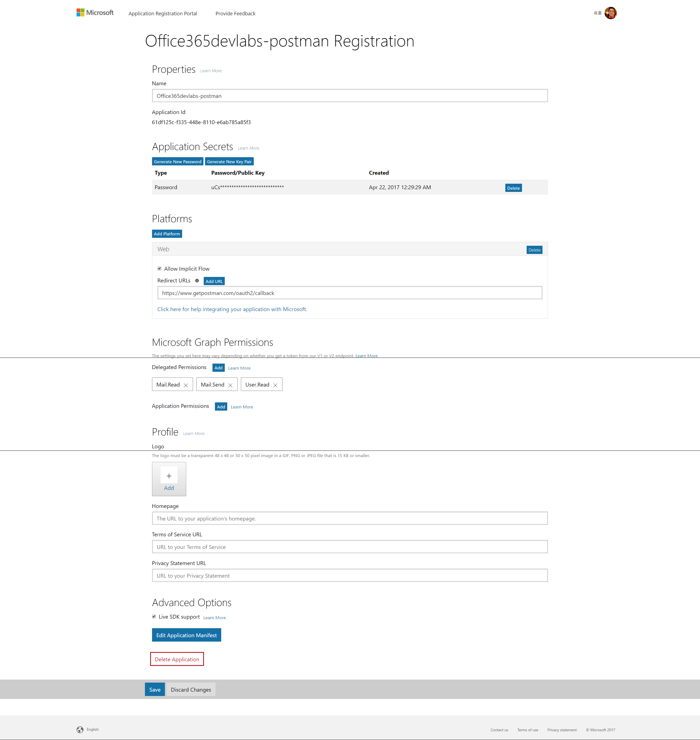Open the Microsoft integration help link
The width and height of the screenshot is (700, 740).
(x=232, y=309)
